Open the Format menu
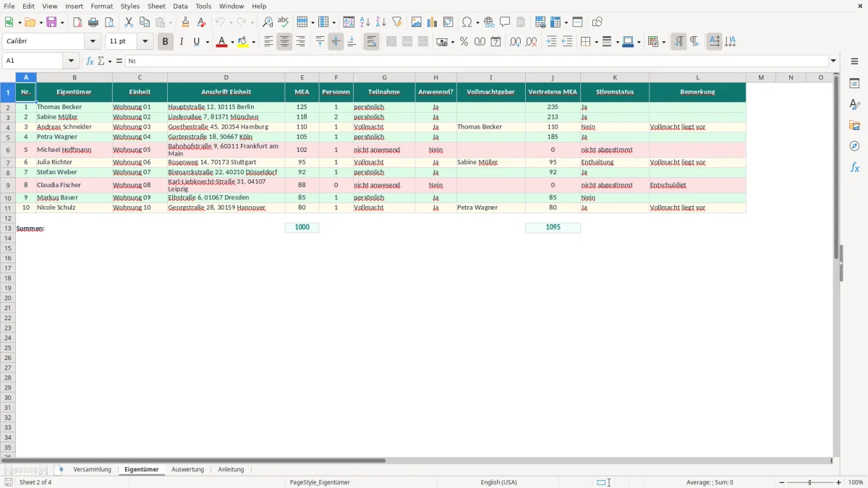This screenshot has width=868, height=488. coord(102,6)
